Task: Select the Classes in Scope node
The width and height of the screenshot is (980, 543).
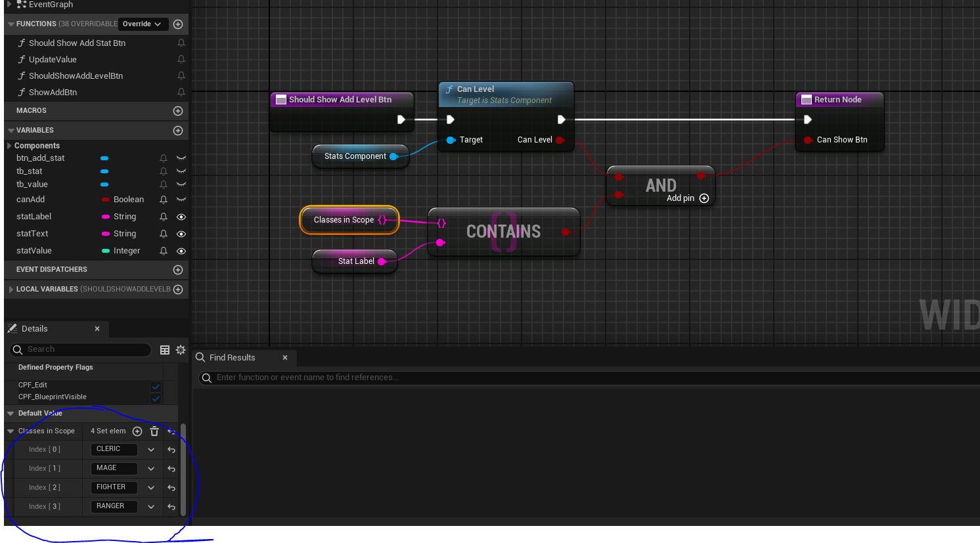Action: [349, 220]
